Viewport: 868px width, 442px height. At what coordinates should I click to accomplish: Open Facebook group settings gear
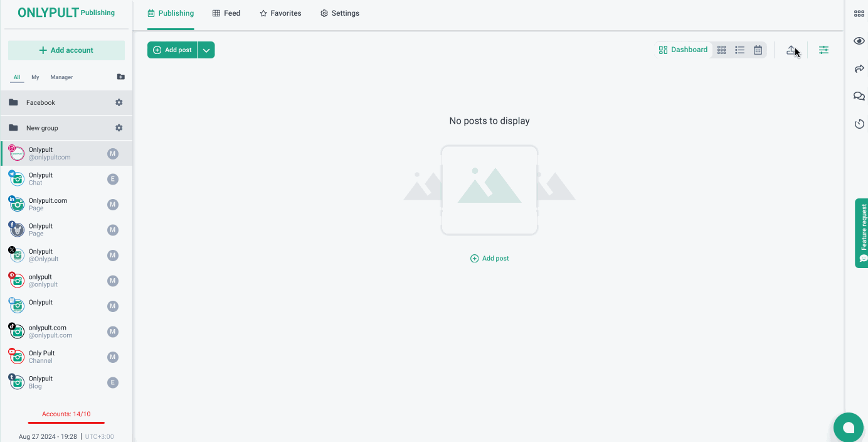pos(119,102)
